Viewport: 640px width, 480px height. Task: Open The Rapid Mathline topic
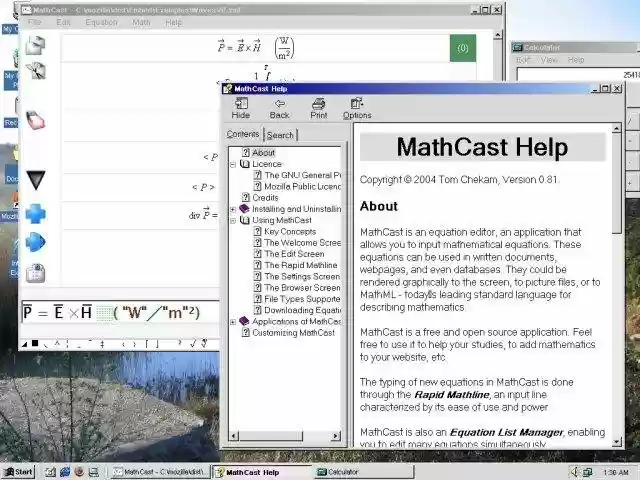pyautogui.click(x=301, y=265)
